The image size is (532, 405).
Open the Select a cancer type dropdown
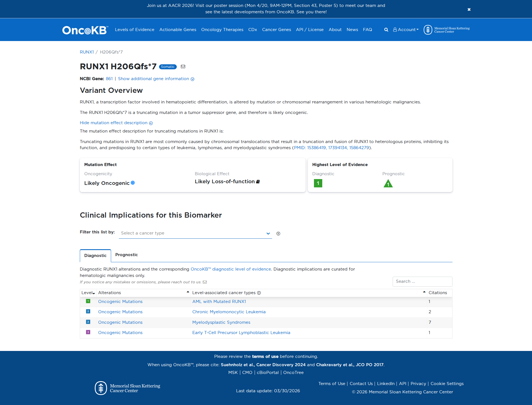tap(195, 233)
